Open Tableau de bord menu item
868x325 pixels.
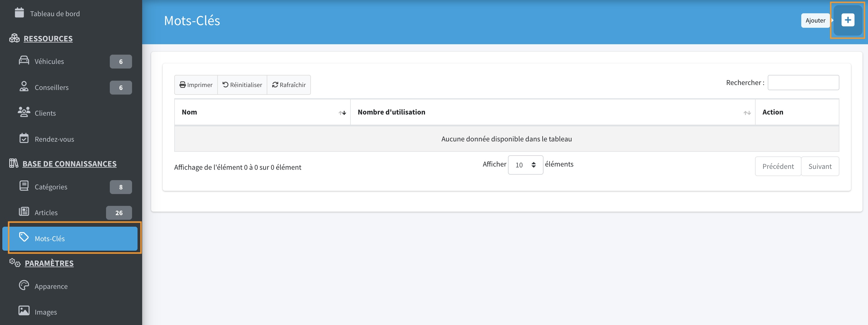(55, 14)
